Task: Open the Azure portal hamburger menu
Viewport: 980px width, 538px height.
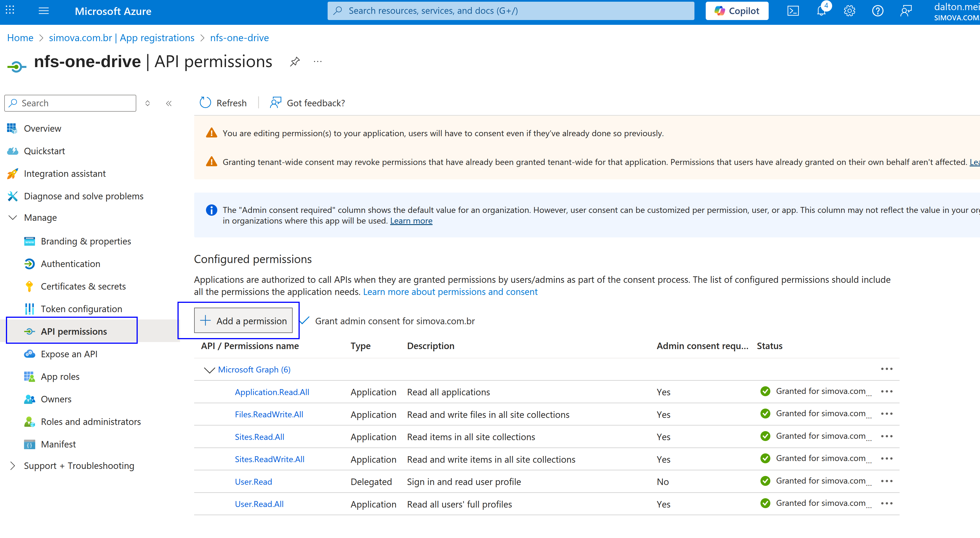Action: [x=44, y=11]
